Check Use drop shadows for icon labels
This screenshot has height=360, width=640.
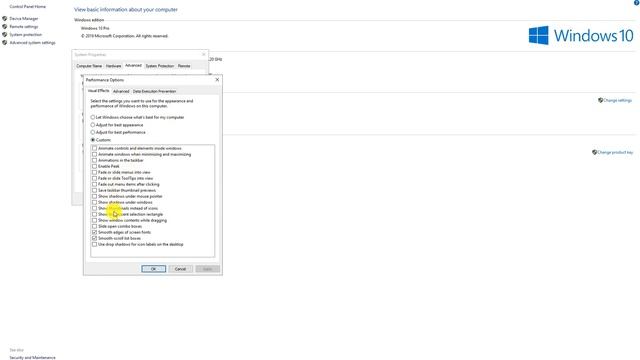[94, 244]
